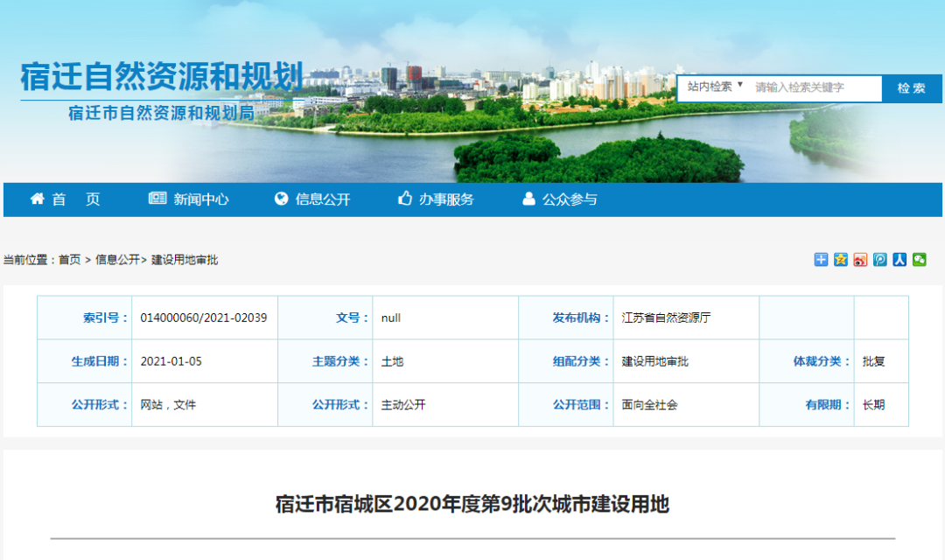Click the home icon beside 首页
945x560 pixels.
coord(38,199)
